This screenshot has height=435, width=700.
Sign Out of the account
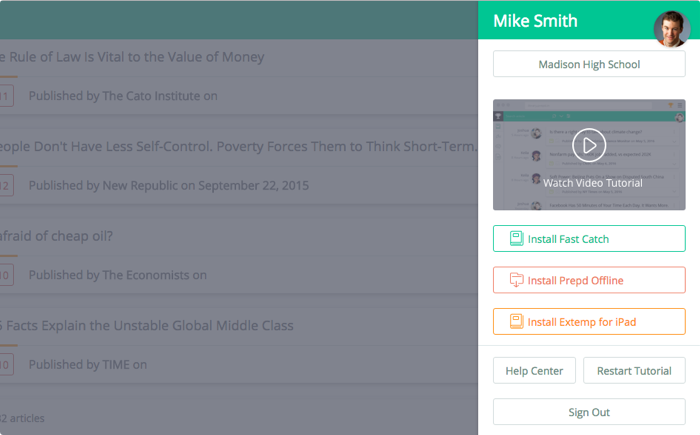(589, 412)
